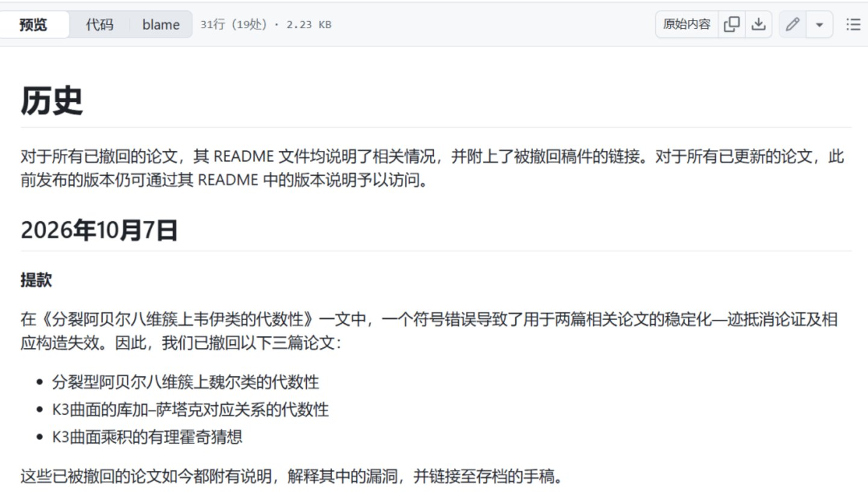Select the 2026年10月7日 date heading
Screen dimensions: 868x492
click(x=99, y=230)
